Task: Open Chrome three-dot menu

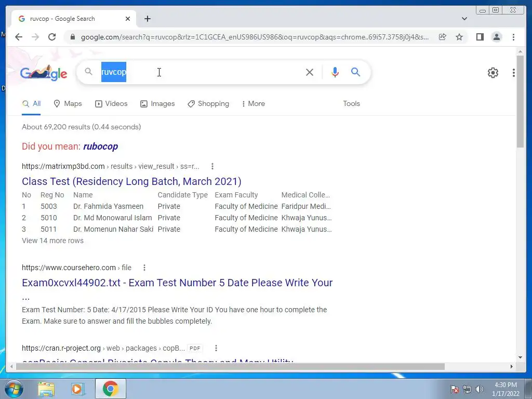Action: pyautogui.click(x=514, y=37)
